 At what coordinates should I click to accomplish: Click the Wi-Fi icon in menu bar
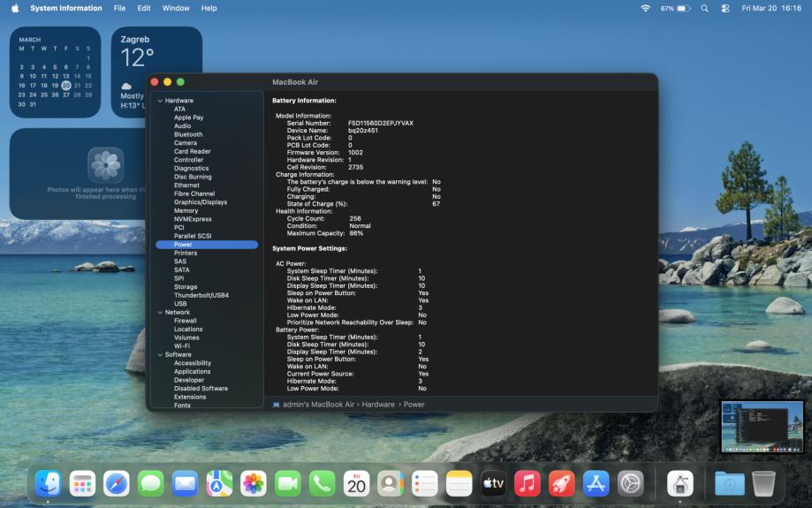(x=646, y=8)
